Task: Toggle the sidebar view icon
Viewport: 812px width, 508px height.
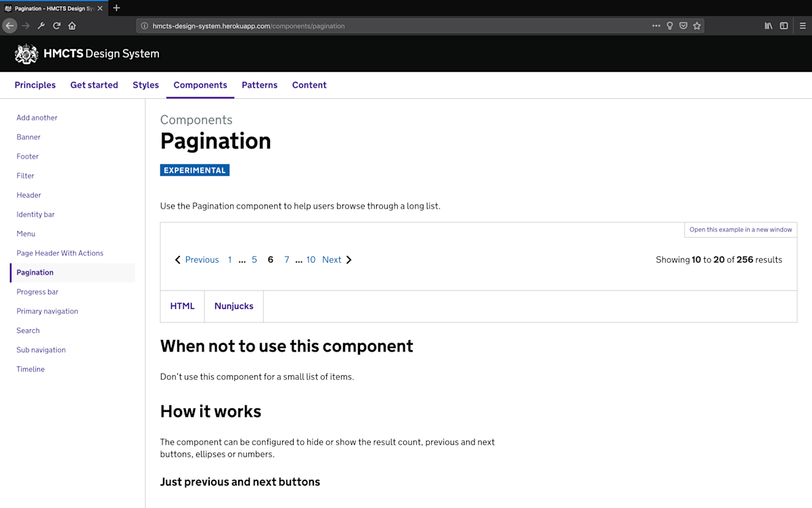Action: 784,26
